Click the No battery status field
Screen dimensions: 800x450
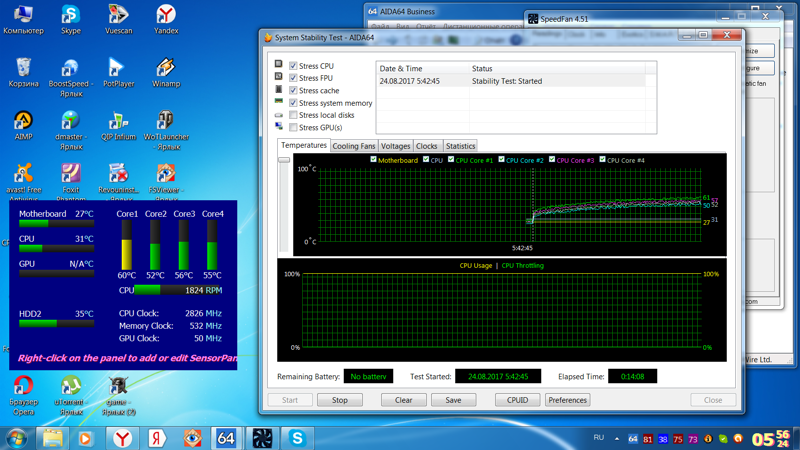(x=368, y=377)
